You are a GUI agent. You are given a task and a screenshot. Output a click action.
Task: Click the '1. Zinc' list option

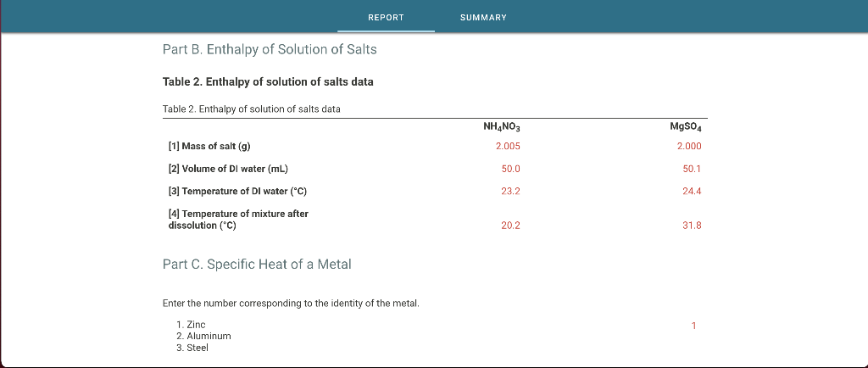coord(191,325)
